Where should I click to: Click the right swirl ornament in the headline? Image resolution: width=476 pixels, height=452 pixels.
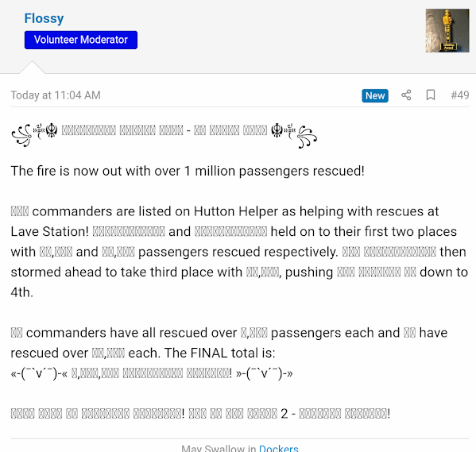click(x=308, y=137)
